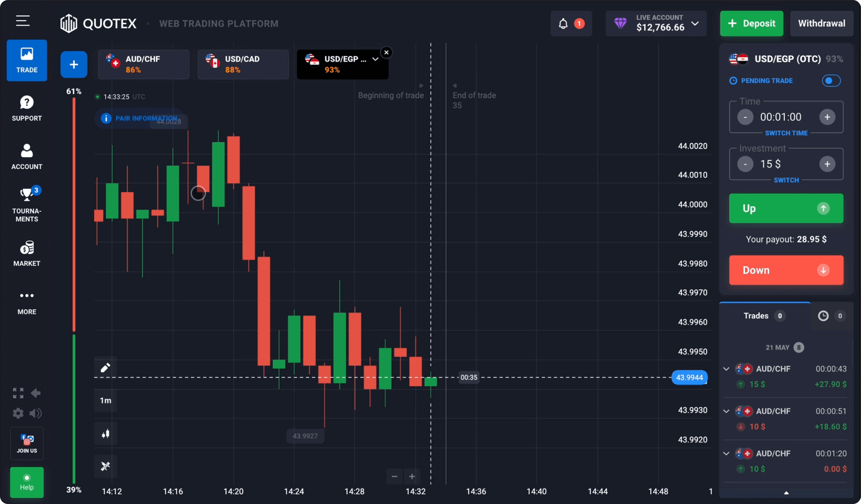The image size is (861, 504).
Task: Click the green Up button
Action: (786, 208)
